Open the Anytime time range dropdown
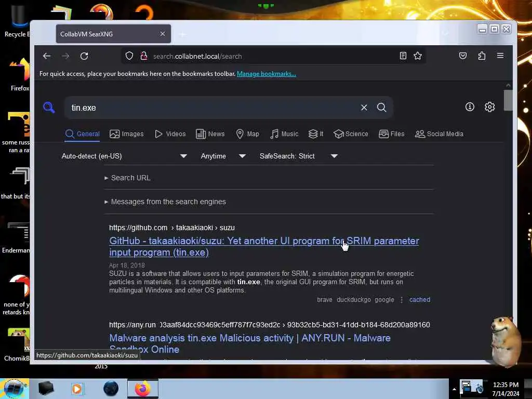 point(223,156)
